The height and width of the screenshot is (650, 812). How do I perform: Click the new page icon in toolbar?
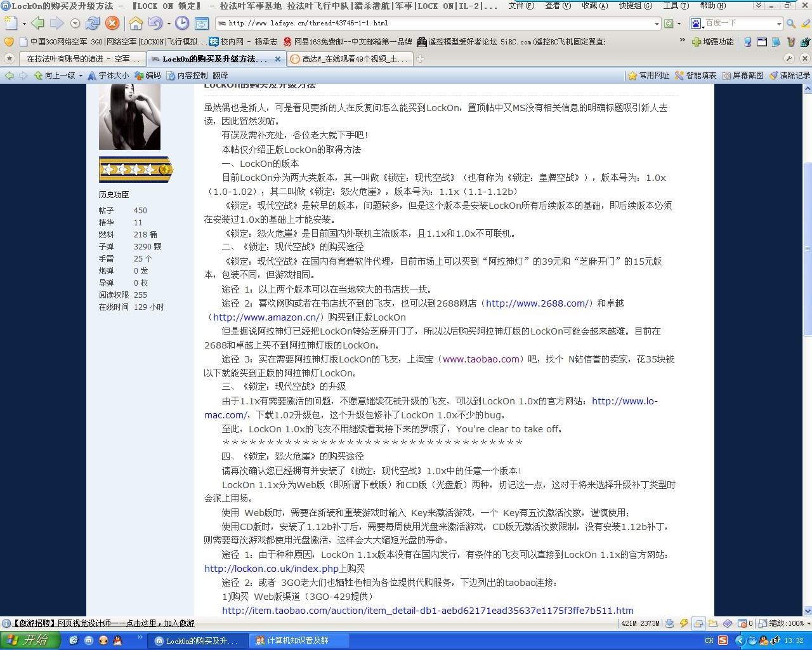click(11, 23)
